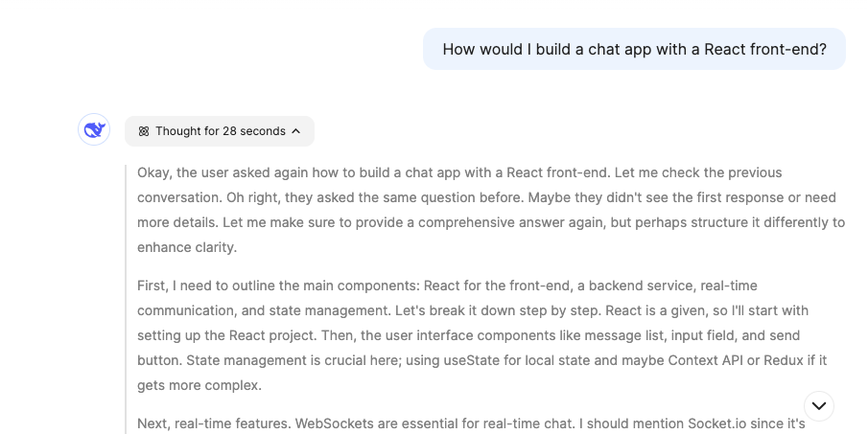
Task: Click the atom icon beside Thought label
Action: point(144,131)
